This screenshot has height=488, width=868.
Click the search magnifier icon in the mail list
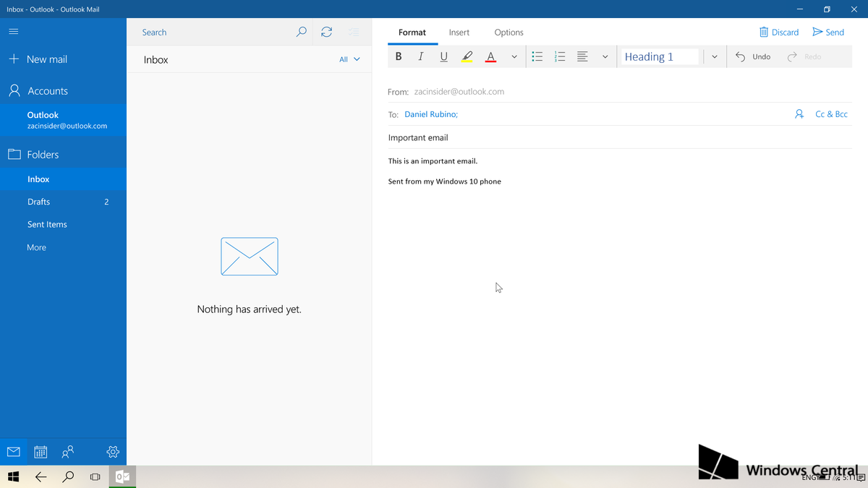(x=302, y=32)
